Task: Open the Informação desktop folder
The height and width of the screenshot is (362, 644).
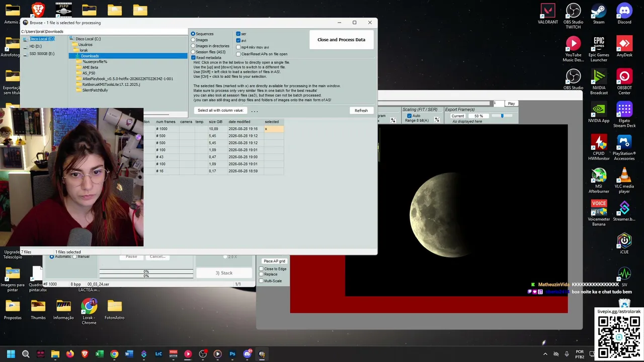Action: pyautogui.click(x=63, y=310)
